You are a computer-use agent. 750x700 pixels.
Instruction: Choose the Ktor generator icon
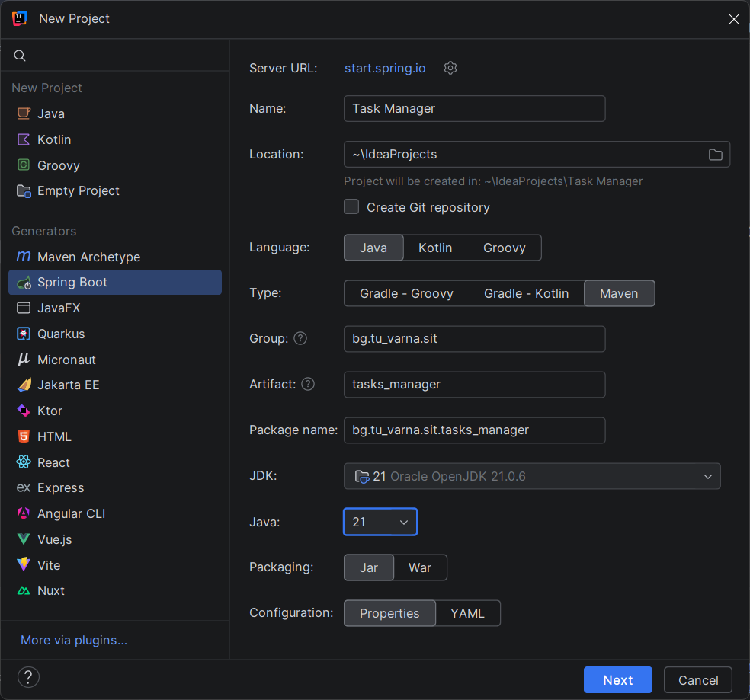pyautogui.click(x=24, y=411)
